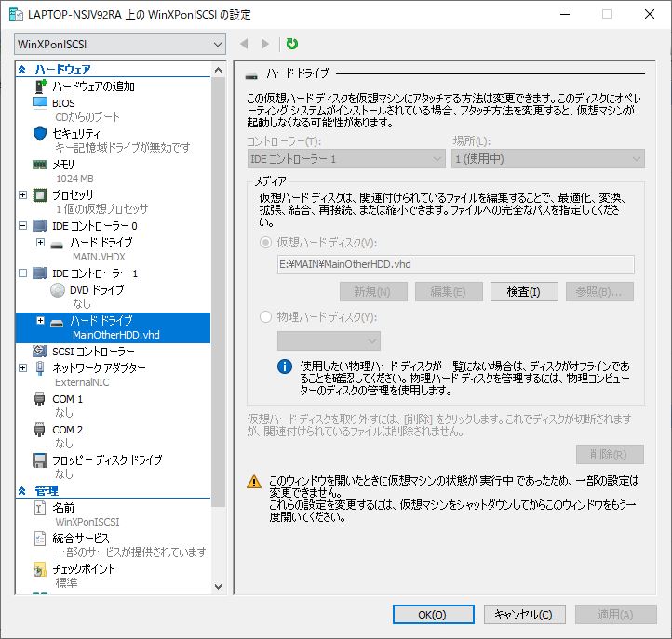
Task: Click the green refresh icon in toolbar
Action: click(x=292, y=44)
